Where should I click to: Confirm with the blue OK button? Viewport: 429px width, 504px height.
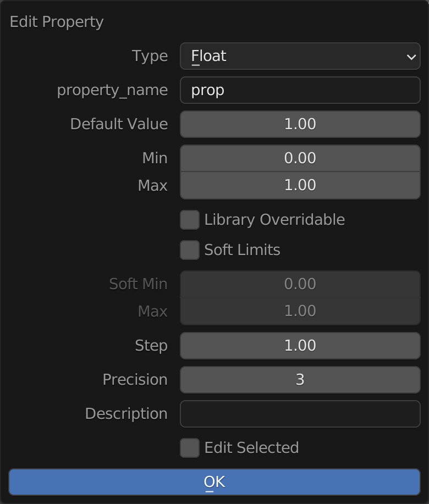215,482
